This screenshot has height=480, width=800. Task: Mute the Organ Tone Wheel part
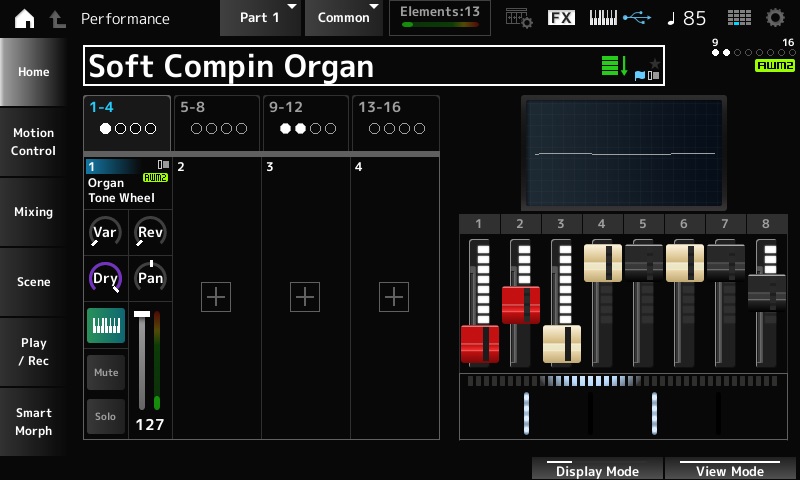[x=106, y=372]
